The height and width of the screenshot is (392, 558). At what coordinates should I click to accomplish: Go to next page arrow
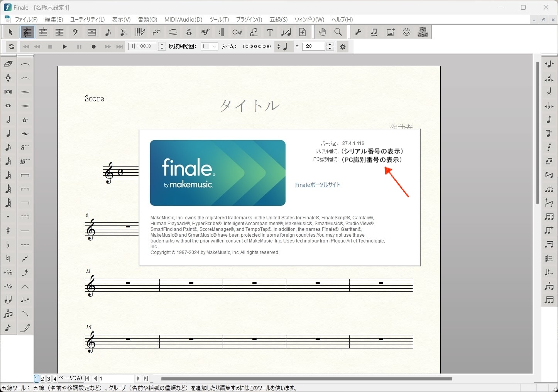point(138,379)
